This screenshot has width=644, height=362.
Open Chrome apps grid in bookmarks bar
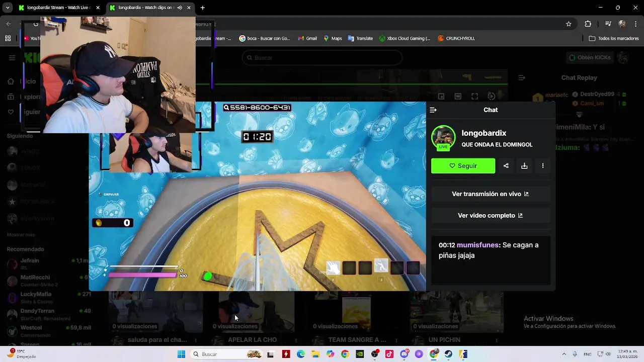(8, 38)
